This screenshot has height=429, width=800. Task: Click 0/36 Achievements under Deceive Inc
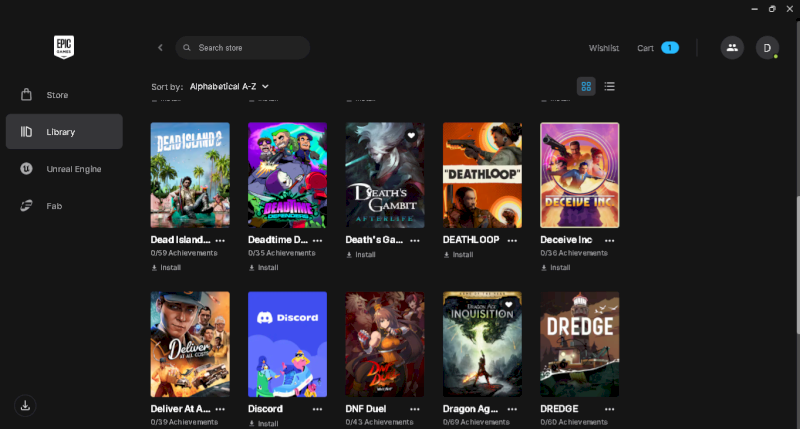[x=574, y=253]
